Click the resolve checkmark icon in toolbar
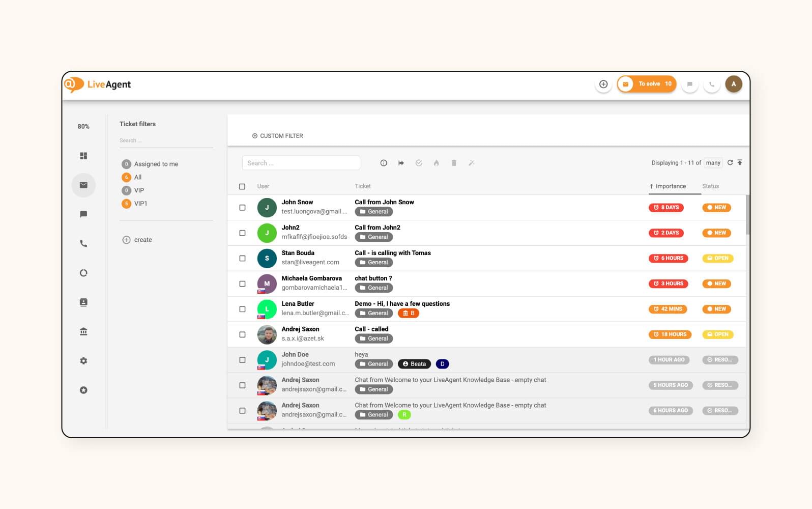Screen dimensions: 812x509 pyautogui.click(x=419, y=163)
